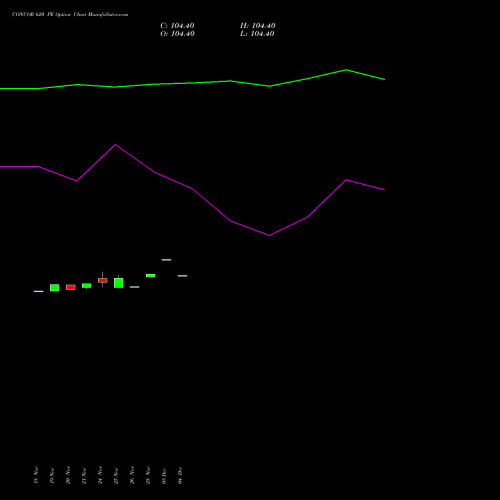Click the 28 Nov date label

148,475
